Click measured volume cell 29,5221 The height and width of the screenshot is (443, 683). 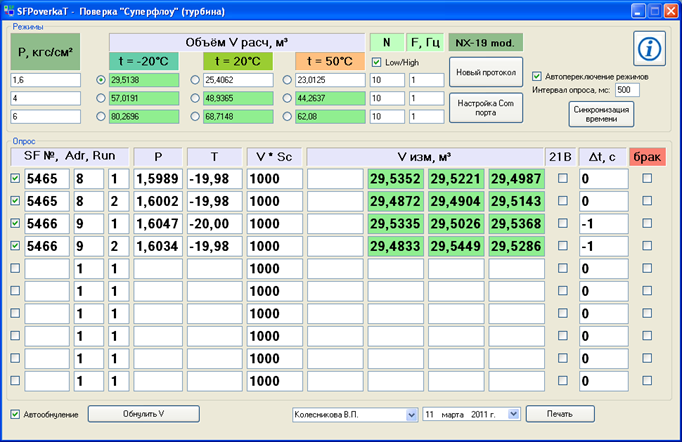tap(456, 179)
